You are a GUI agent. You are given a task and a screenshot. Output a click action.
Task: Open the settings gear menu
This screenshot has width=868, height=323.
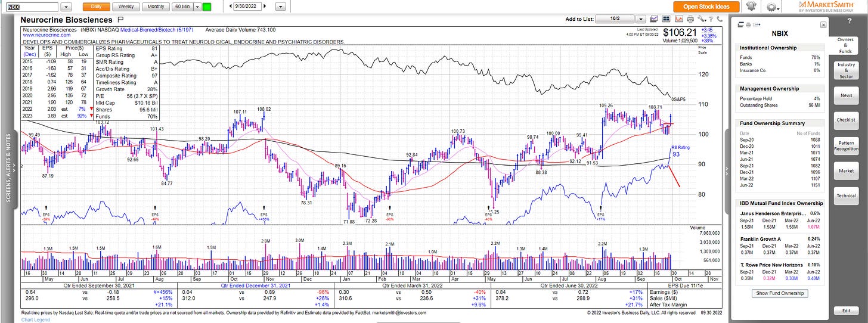pos(773,7)
